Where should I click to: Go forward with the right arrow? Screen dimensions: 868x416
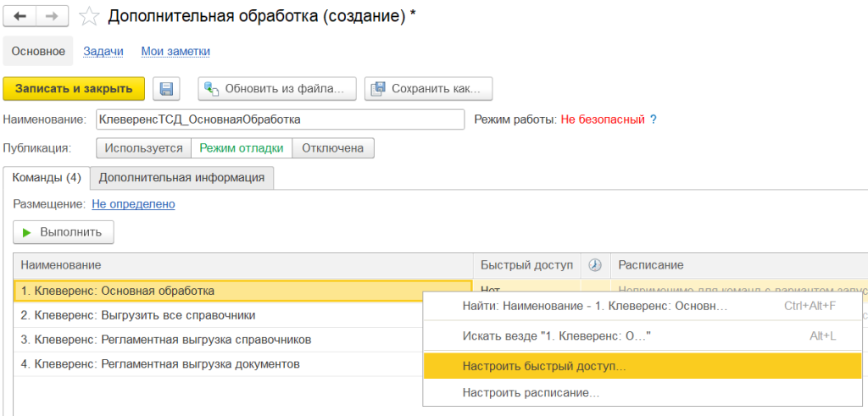[53, 17]
